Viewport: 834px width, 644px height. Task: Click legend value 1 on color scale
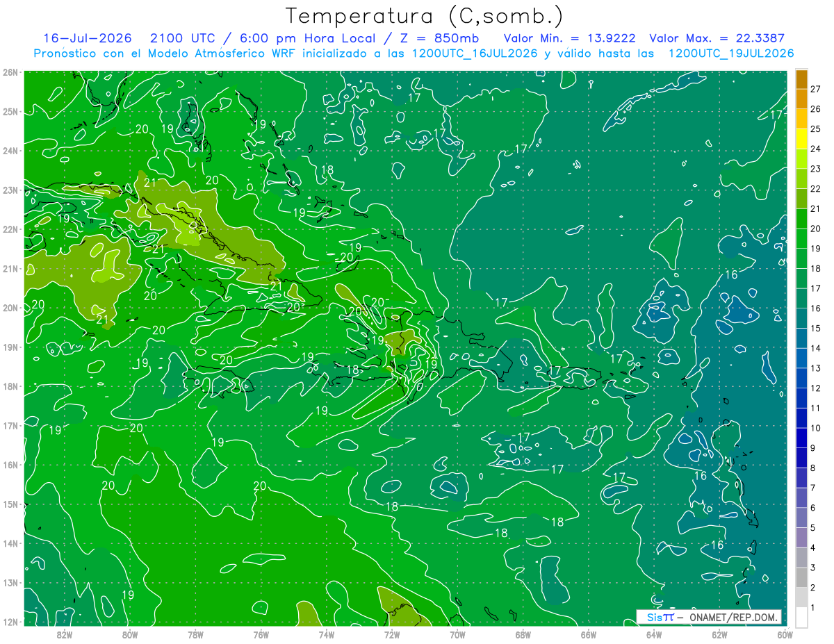coord(813,608)
